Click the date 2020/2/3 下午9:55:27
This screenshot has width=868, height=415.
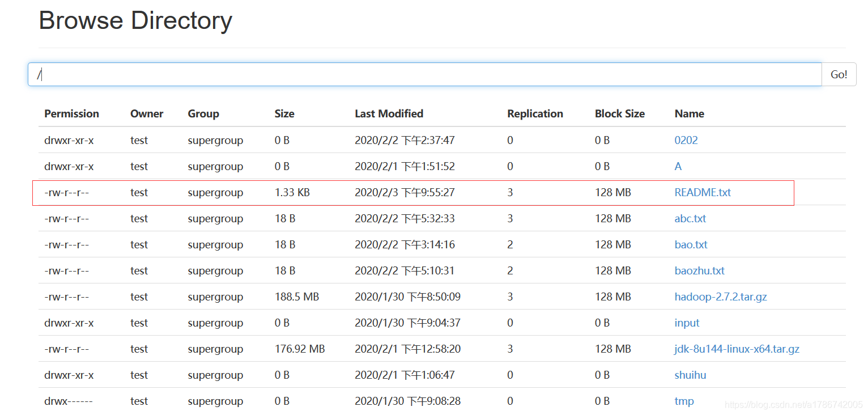405,192
